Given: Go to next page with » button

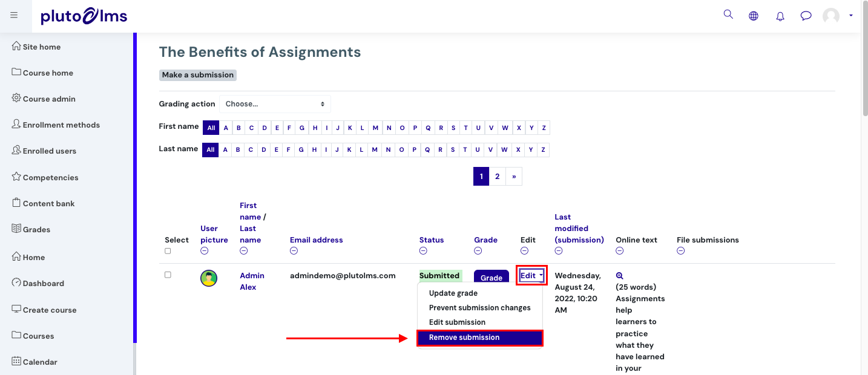Looking at the screenshot, I should [514, 177].
